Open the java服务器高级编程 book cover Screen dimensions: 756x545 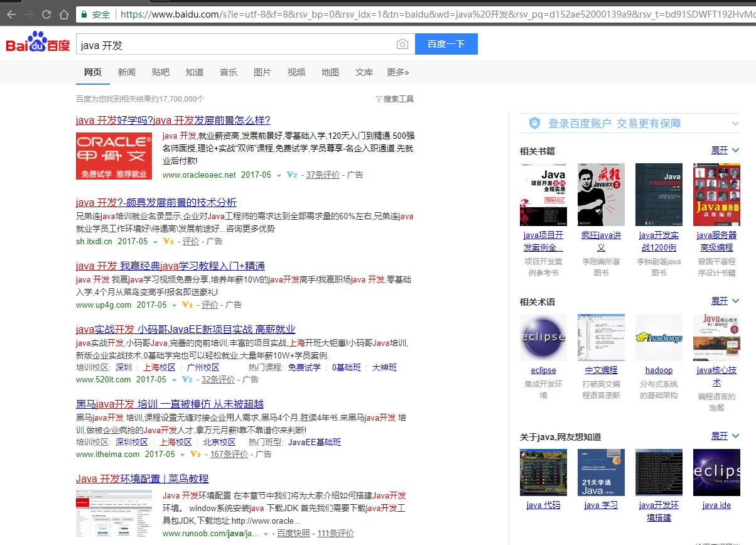coord(716,195)
